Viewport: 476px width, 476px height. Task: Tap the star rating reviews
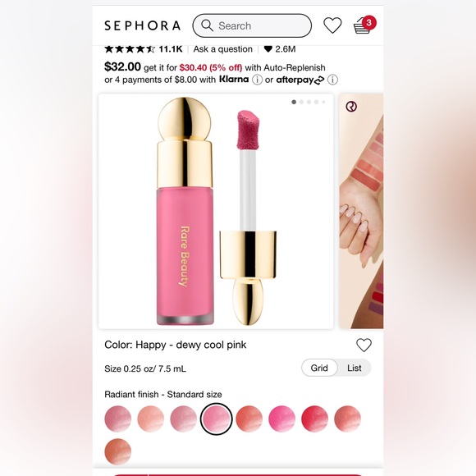[130, 49]
